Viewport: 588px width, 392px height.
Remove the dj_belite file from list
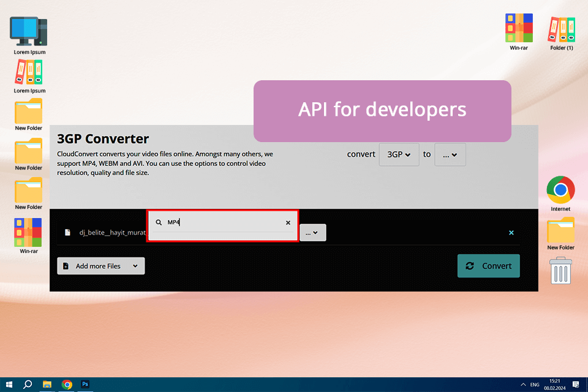pos(511,233)
